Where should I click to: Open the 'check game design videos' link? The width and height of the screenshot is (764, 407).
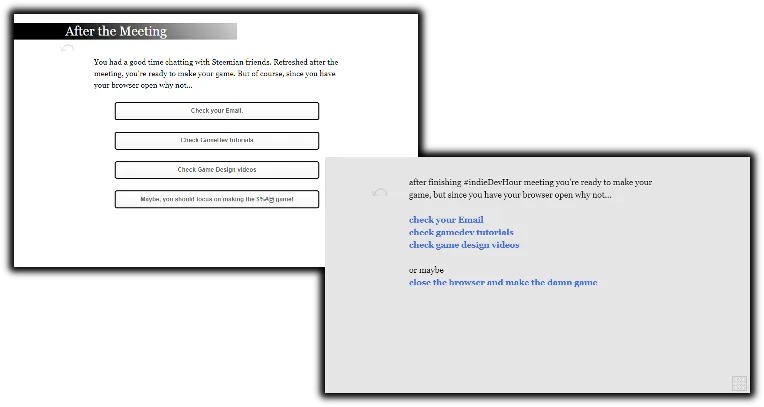pyautogui.click(x=464, y=245)
